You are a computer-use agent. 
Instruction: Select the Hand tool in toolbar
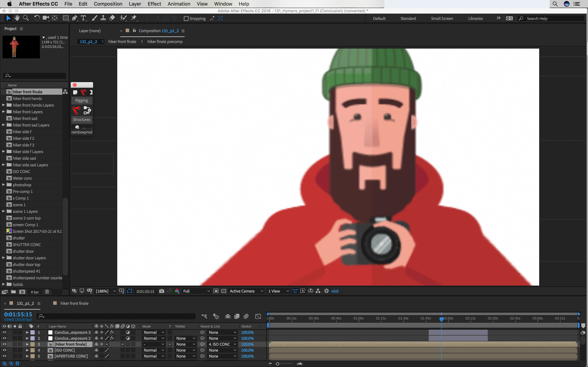click(x=17, y=18)
